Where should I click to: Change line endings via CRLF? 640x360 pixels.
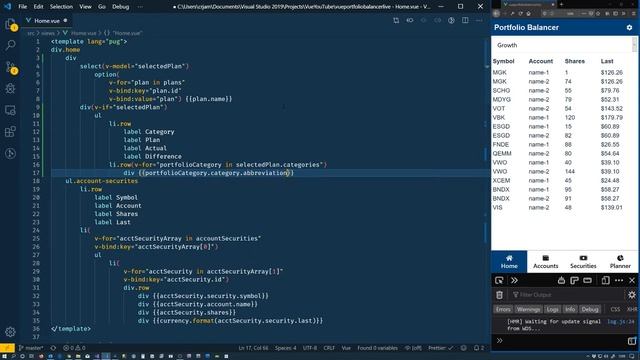[x=329, y=348]
